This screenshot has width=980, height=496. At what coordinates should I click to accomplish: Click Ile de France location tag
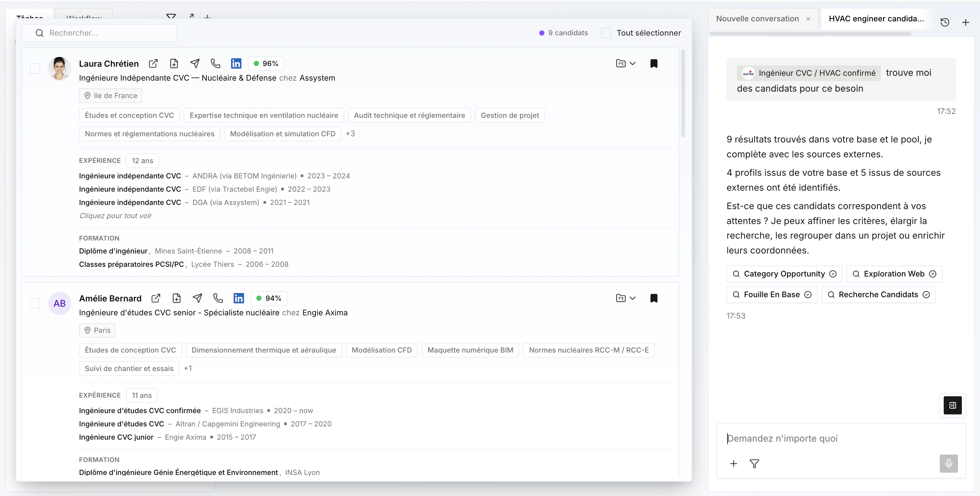pos(111,96)
